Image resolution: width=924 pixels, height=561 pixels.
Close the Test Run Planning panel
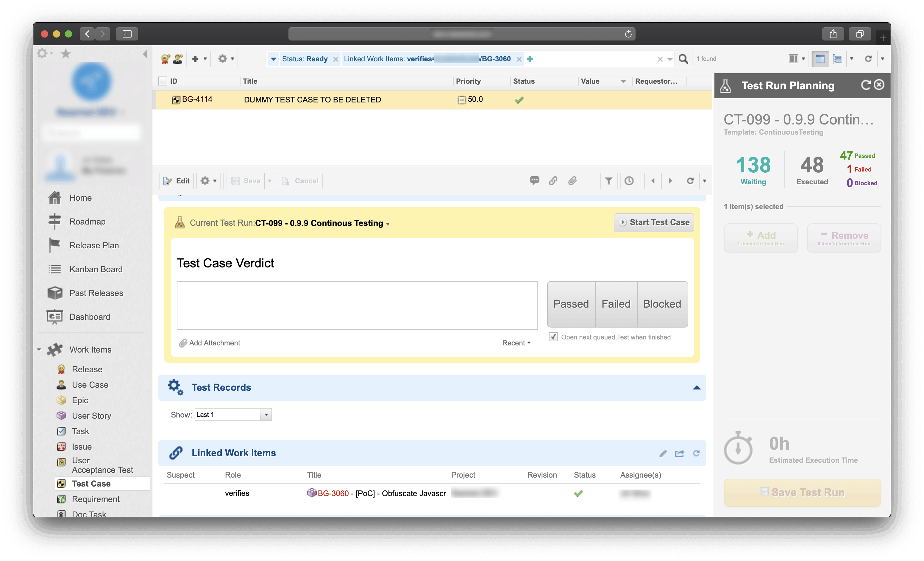(879, 85)
